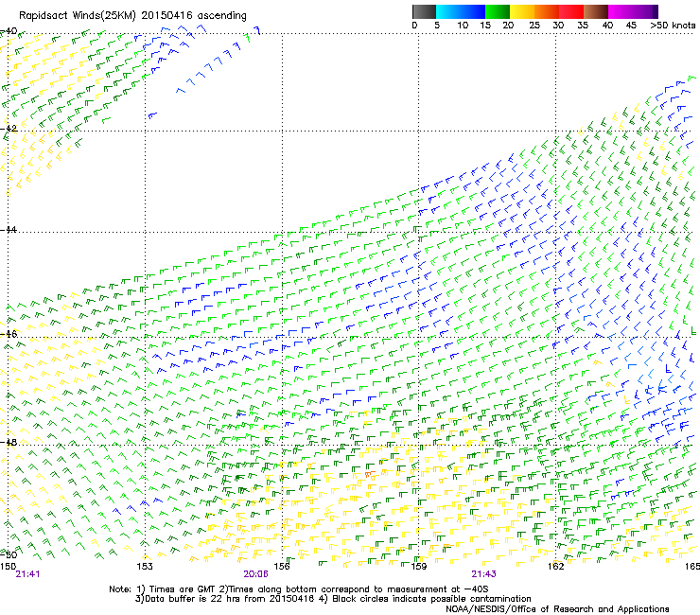Click the 'NOAA/NESDIS/Office of Research and Applications' credit

[557, 609]
